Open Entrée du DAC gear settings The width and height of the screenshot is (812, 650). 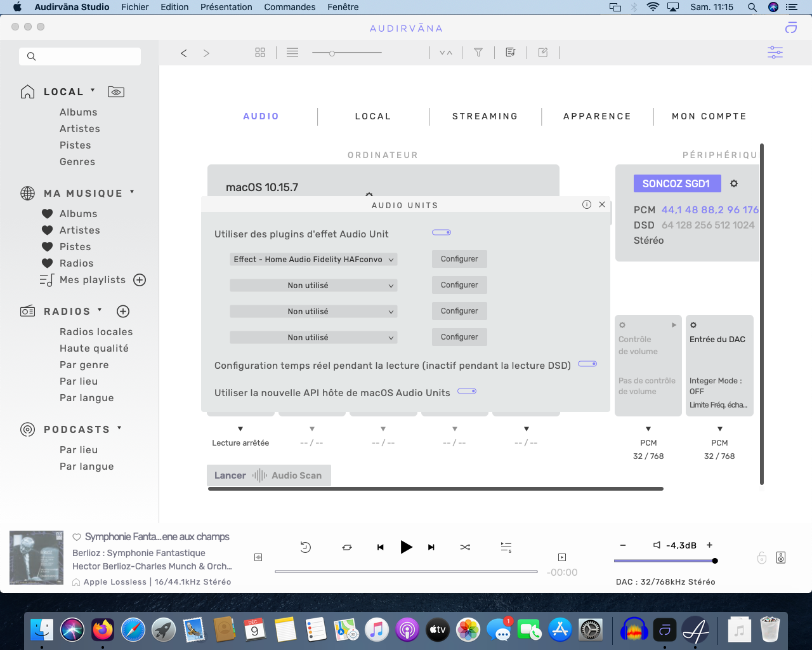(693, 325)
